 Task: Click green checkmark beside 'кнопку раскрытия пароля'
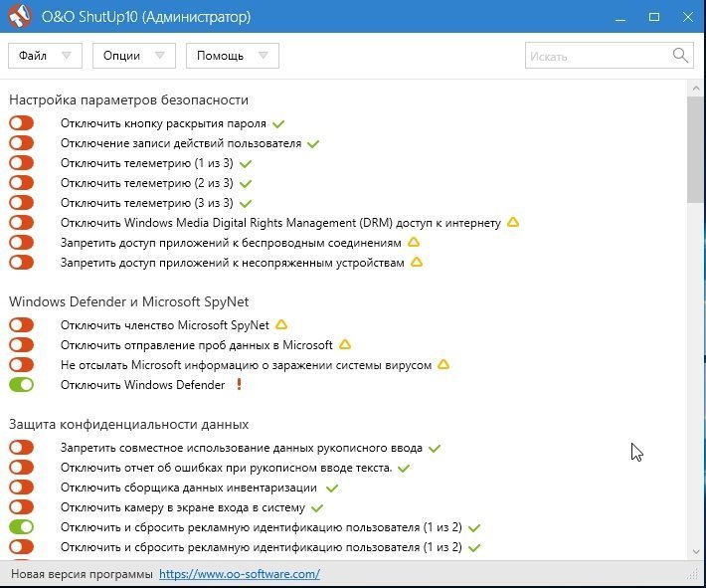[278, 124]
